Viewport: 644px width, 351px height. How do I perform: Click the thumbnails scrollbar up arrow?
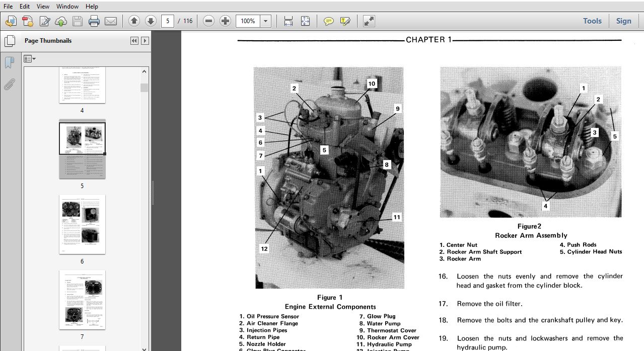(x=144, y=71)
